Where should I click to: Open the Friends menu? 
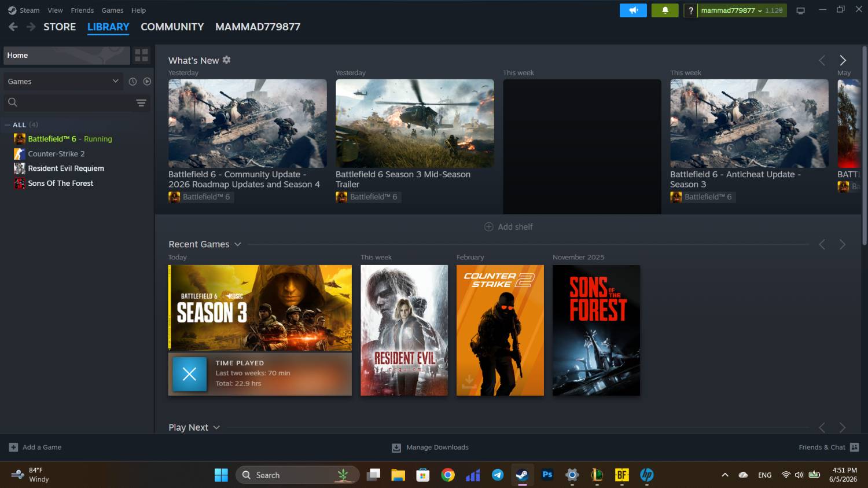tap(82, 10)
